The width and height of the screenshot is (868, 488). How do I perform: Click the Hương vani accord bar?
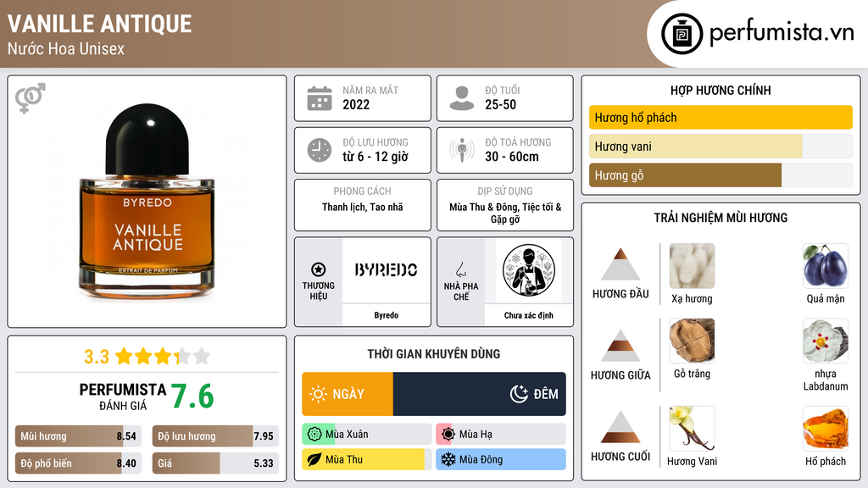[x=721, y=146]
